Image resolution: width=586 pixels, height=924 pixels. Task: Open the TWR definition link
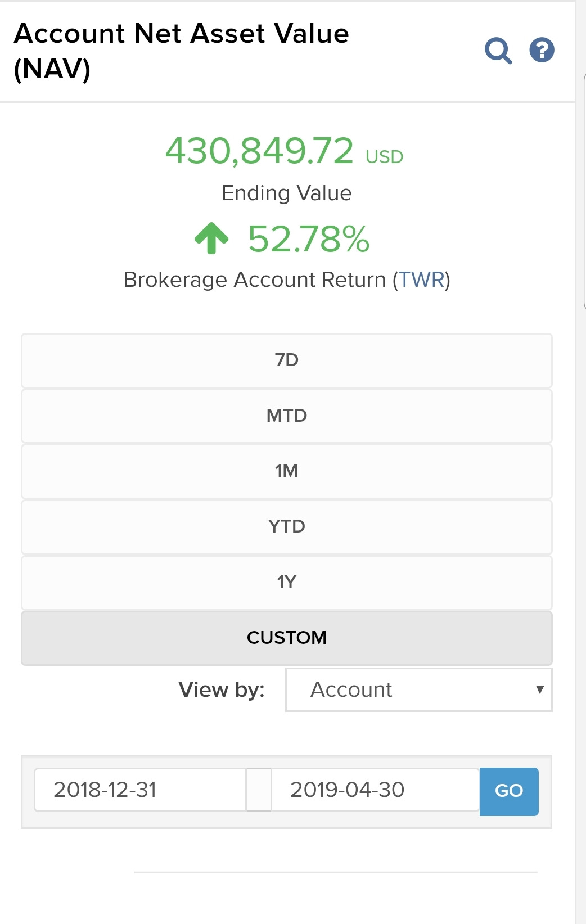click(x=422, y=280)
